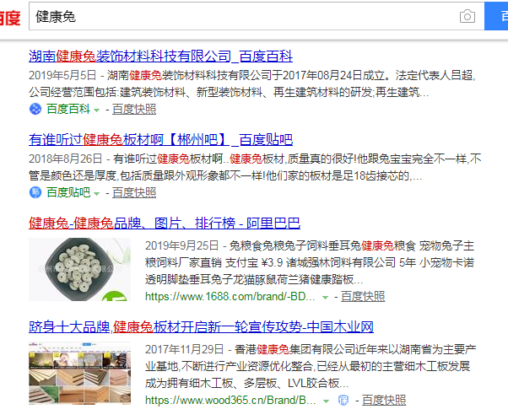Viewport: 508px width, 420px height.
Task: Click 百度快照 next to wood365.cn URL
Action: (384, 401)
